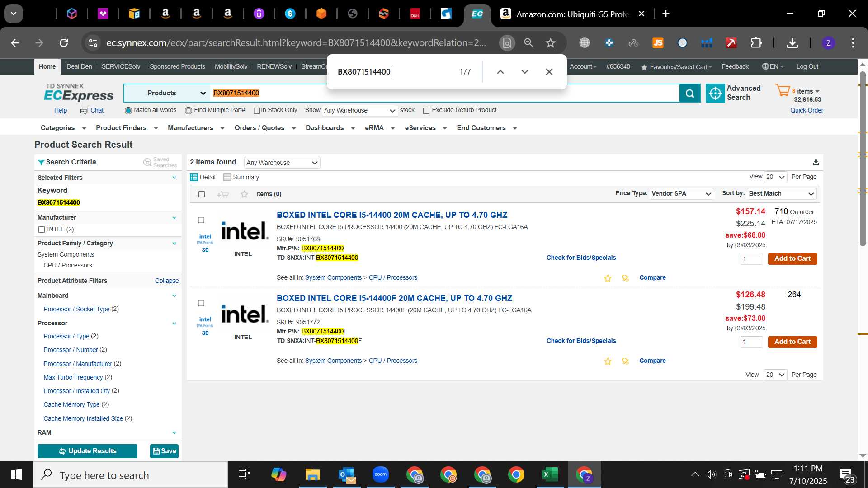Screen dimensions: 868x488
Task: Open Sort by Best Match dropdown
Action: pos(781,194)
